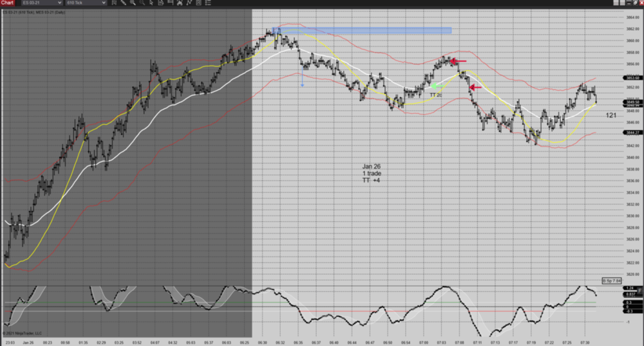Select the Chart tab label
The image size is (644, 346).
pyautogui.click(x=7, y=3)
